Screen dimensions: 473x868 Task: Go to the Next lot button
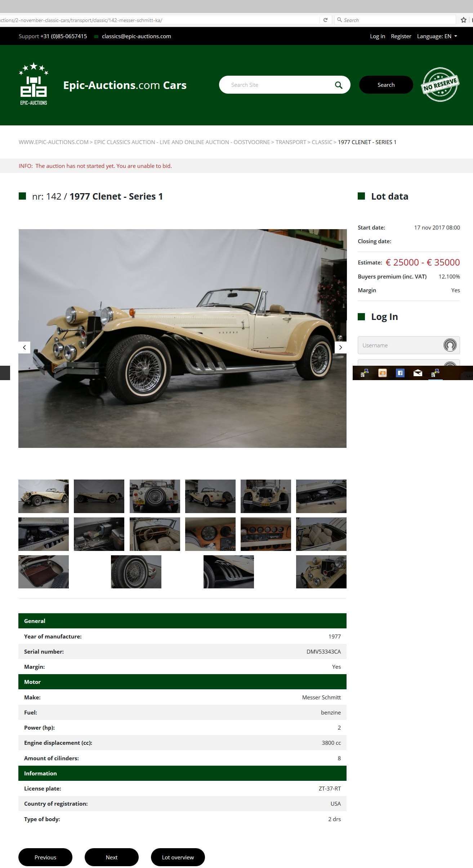pyautogui.click(x=111, y=857)
